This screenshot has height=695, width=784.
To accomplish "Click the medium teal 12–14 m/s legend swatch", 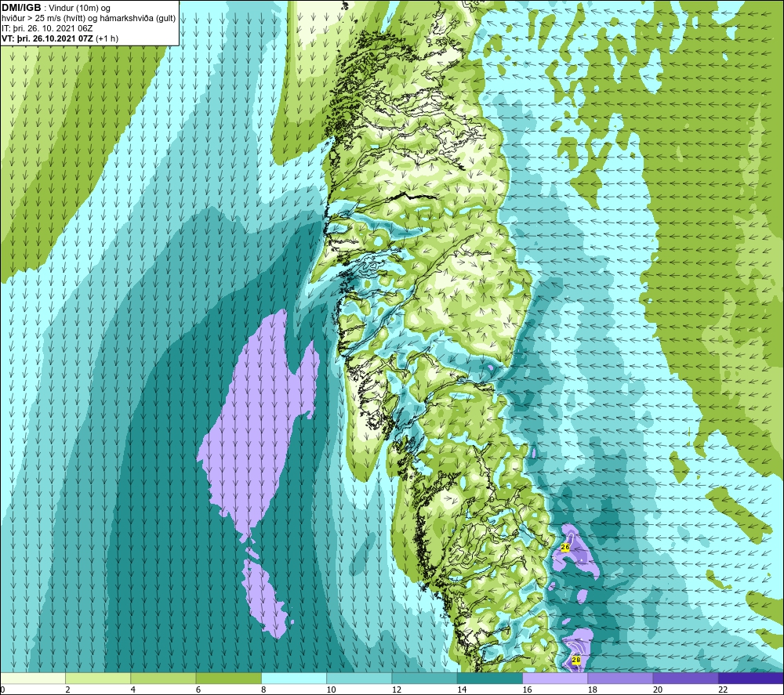I will point(424,678).
